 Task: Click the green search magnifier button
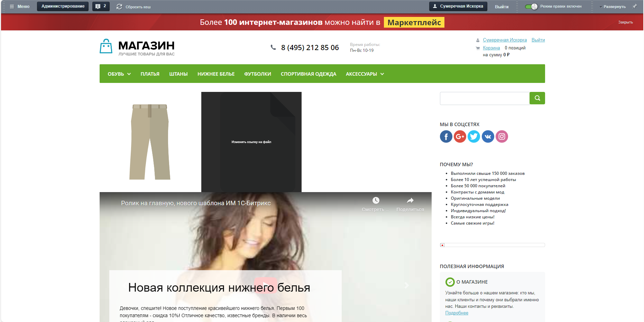coord(537,98)
